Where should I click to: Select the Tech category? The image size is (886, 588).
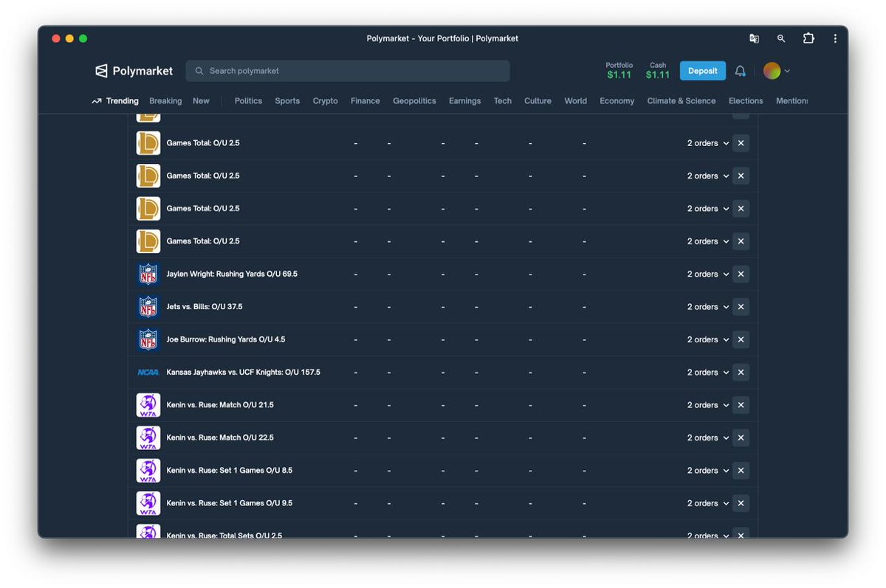pyautogui.click(x=503, y=101)
